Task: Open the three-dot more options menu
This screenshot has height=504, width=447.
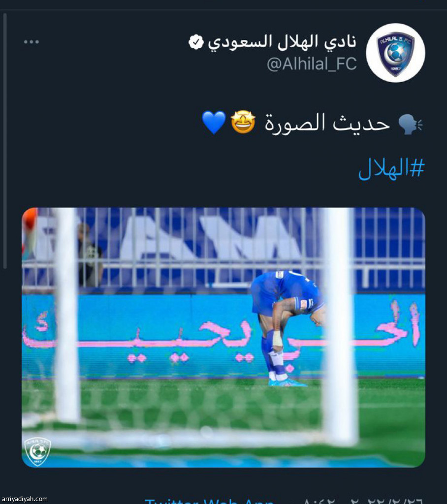Action: click(x=31, y=42)
